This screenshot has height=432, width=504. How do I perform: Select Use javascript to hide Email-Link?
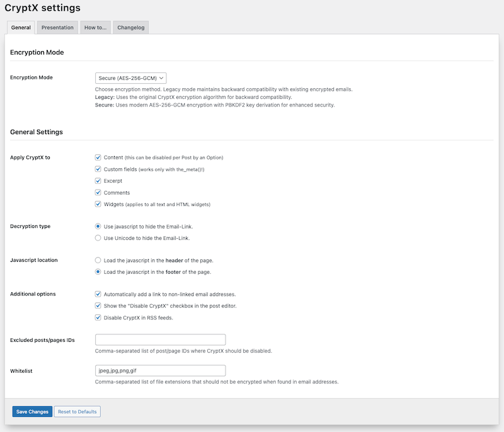[x=98, y=227]
